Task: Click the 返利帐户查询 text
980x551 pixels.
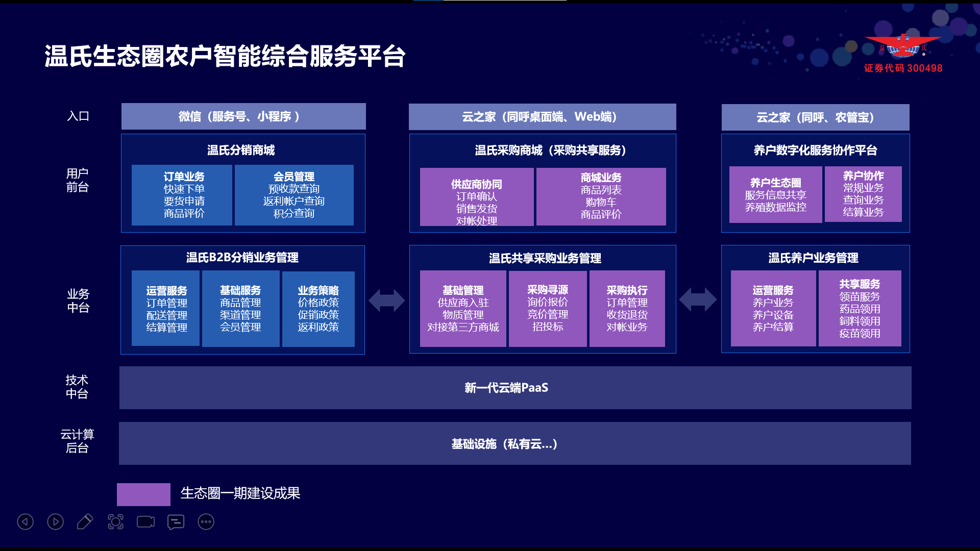Action: [294, 201]
